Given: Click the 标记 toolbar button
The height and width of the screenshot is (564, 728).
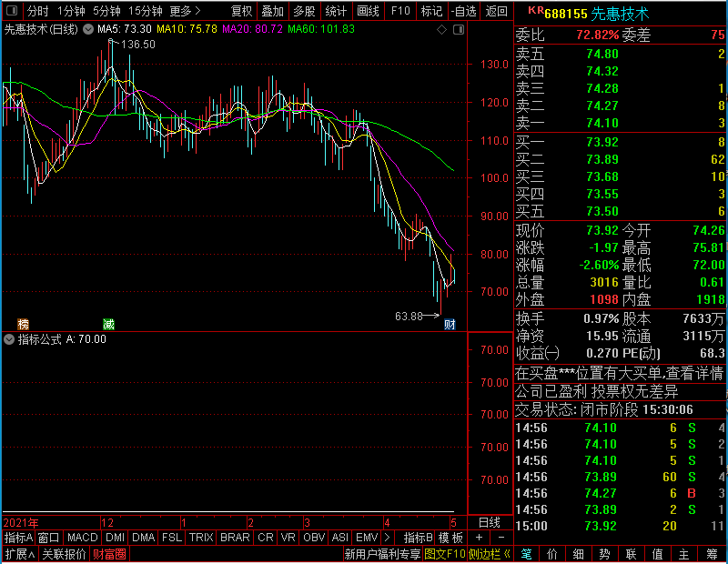Looking at the screenshot, I should [x=431, y=11].
